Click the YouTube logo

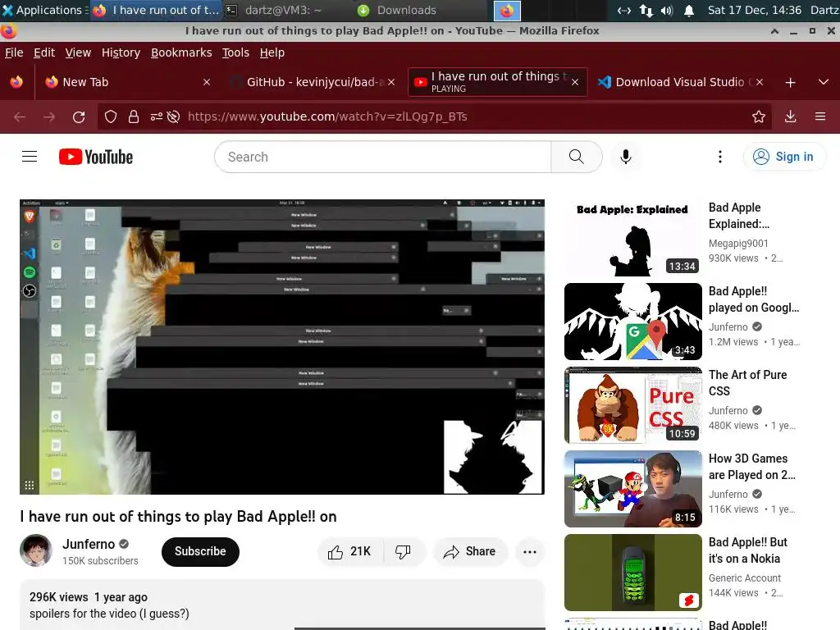[x=96, y=157]
